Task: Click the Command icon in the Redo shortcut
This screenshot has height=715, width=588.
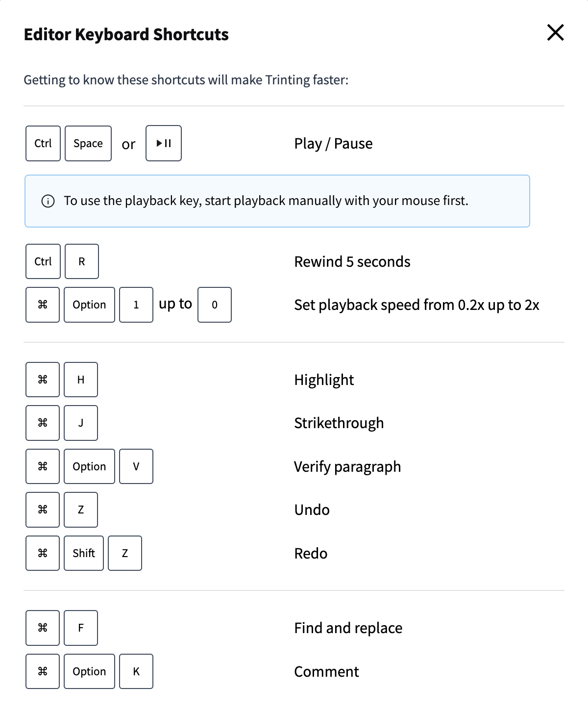Action: click(x=42, y=553)
